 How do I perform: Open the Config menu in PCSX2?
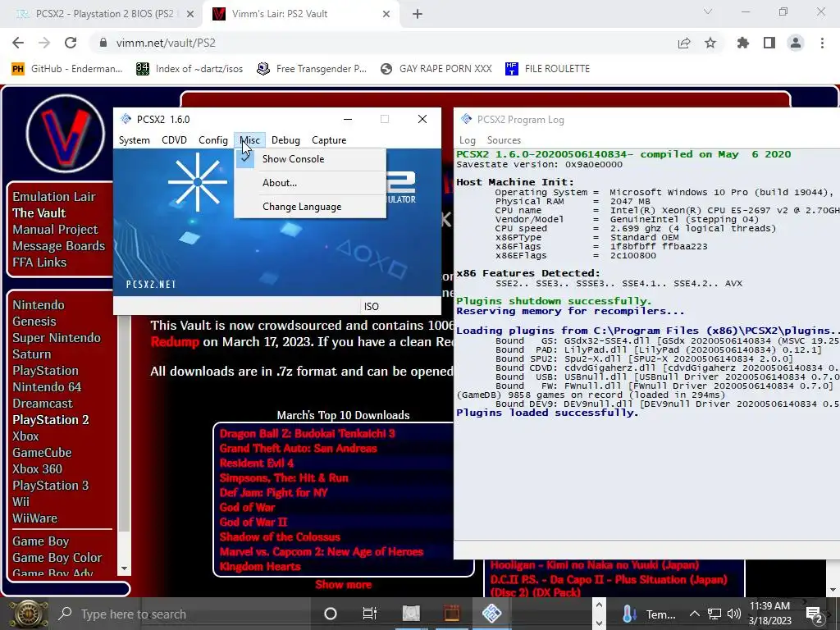coord(212,139)
